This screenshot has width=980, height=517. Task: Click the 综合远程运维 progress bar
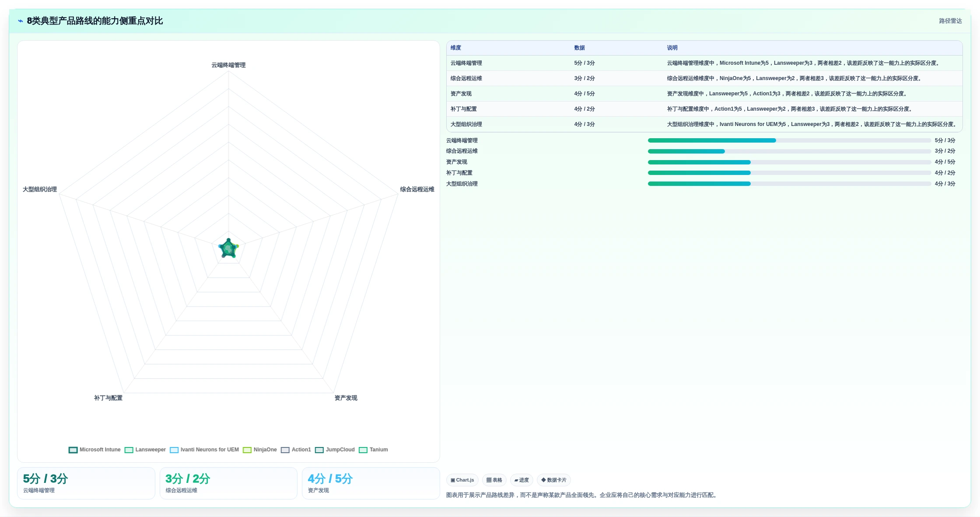pyautogui.click(x=789, y=151)
